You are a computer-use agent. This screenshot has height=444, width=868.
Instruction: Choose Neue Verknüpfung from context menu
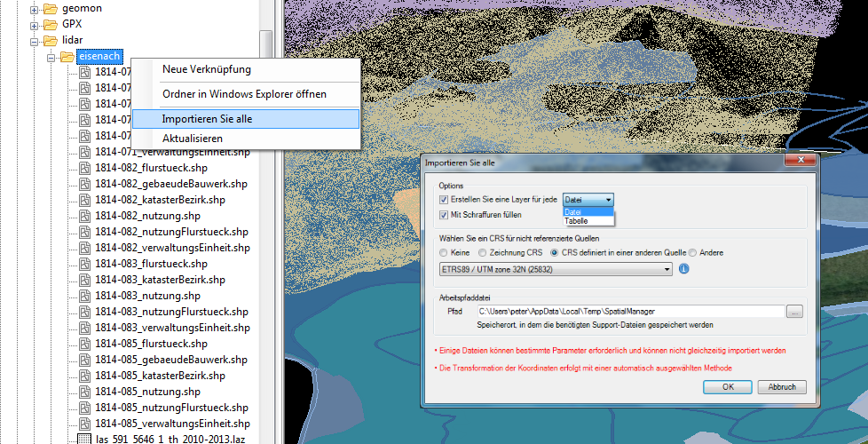click(x=246, y=70)
